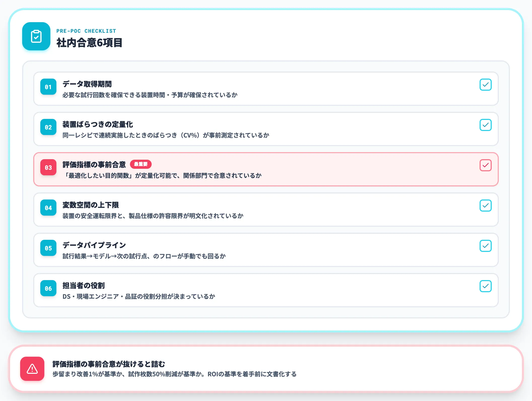Click the red 03 number badge
The height and width of the screenshot is (401, 532).
click(48, 168)
